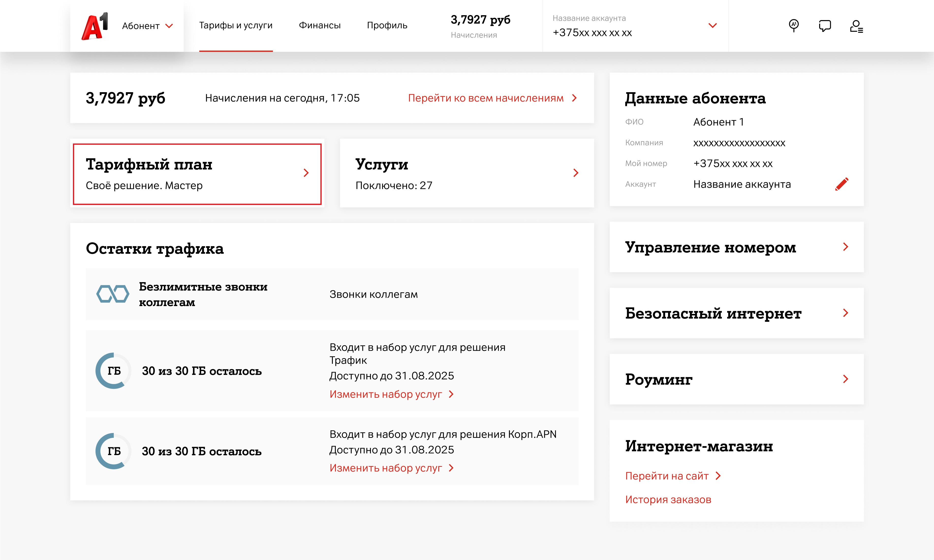Open the Роуминг section
This screenshot has width=934, height=560.
point(736,379)
